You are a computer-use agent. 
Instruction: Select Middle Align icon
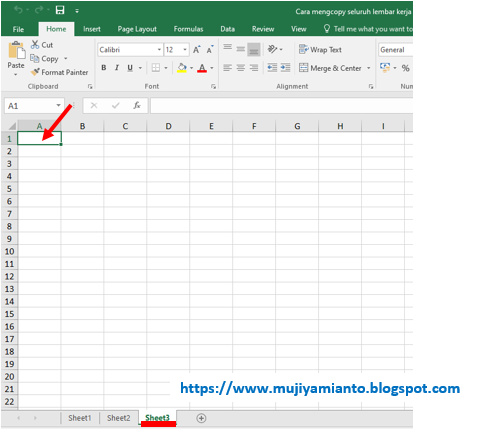coord(241,50)
